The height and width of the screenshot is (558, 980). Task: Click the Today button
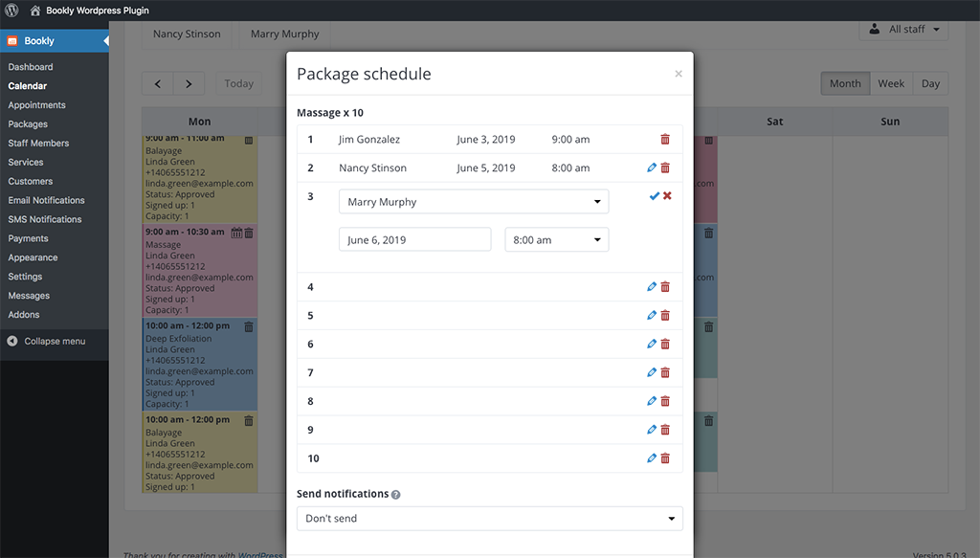pyautogui.click(x=238, y=84)
